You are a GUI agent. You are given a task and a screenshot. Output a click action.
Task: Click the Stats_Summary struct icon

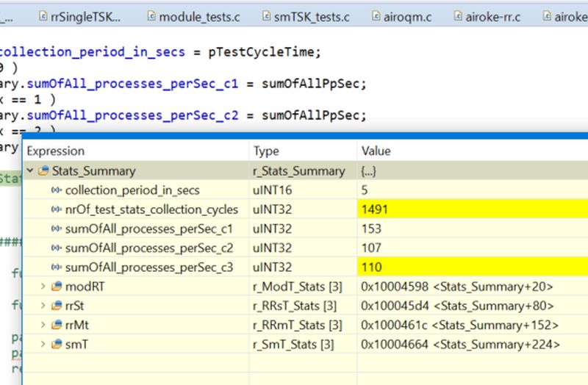point(43,171)
